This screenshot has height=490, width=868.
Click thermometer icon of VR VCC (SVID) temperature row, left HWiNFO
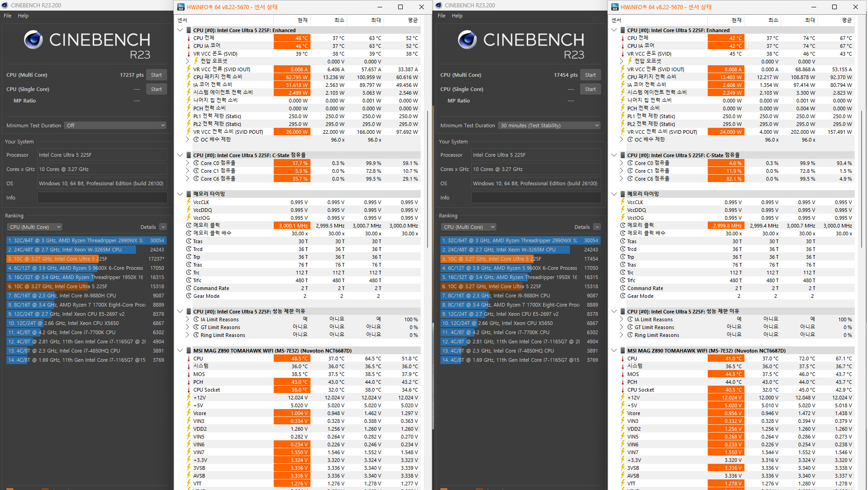pyautogui.click(x=189, y=54)
